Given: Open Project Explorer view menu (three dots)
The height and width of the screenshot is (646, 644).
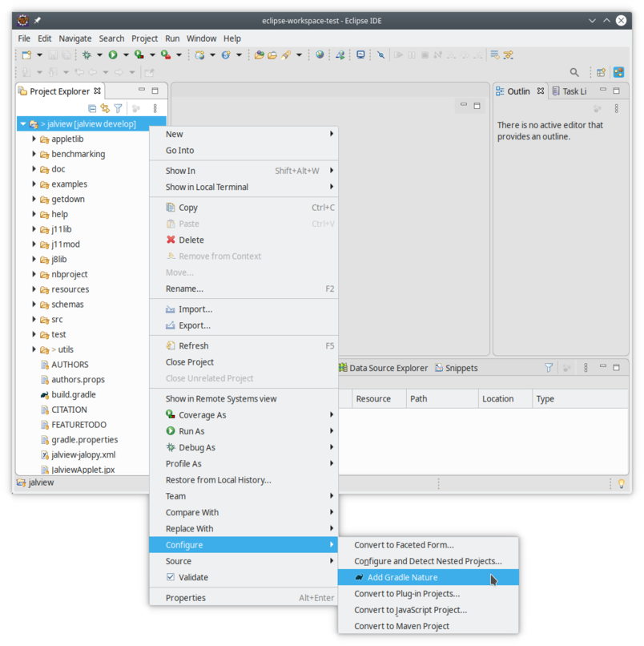Looking at the screenshot, I should [155, 108].
